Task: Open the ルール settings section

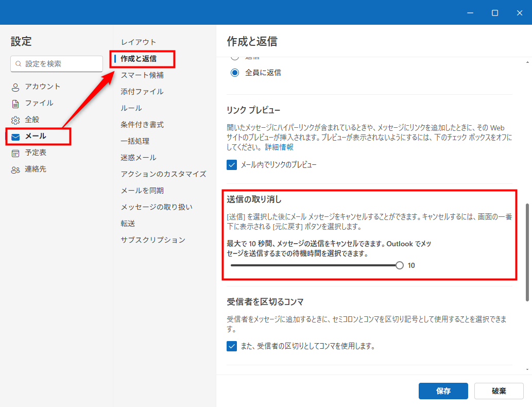Action: (131, 108)
